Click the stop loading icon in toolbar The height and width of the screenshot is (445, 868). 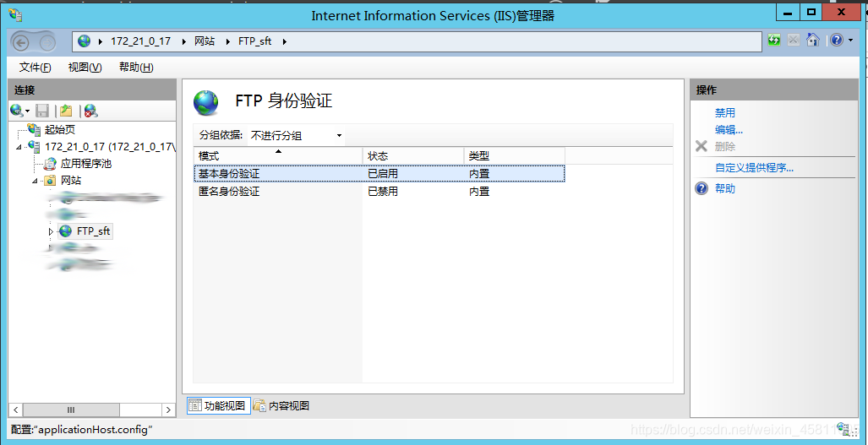coord(794,40)
